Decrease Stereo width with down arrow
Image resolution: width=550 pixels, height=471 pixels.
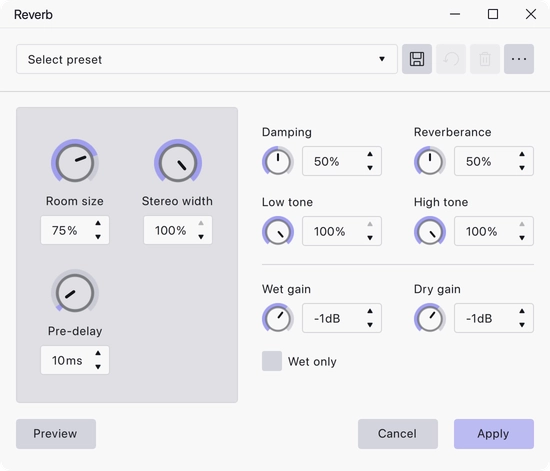click(201, 237)
